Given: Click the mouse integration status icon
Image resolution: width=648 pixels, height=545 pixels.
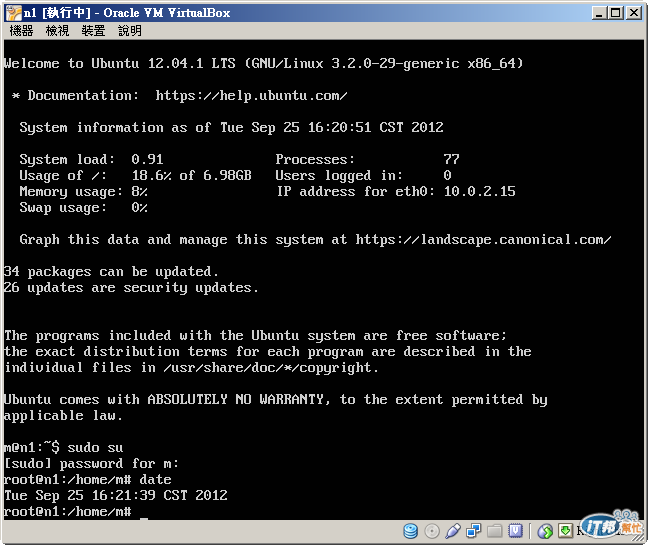Looking at the screenshot, I should [545, 531].
